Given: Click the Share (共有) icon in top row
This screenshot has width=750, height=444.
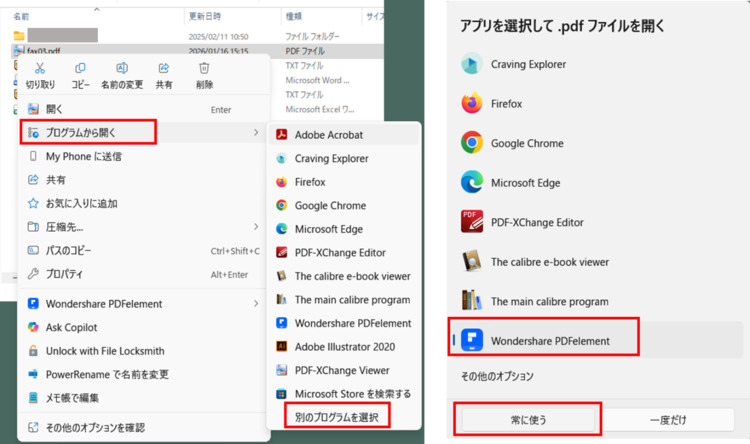Looking at the screenshot, I should pos(164,68).
